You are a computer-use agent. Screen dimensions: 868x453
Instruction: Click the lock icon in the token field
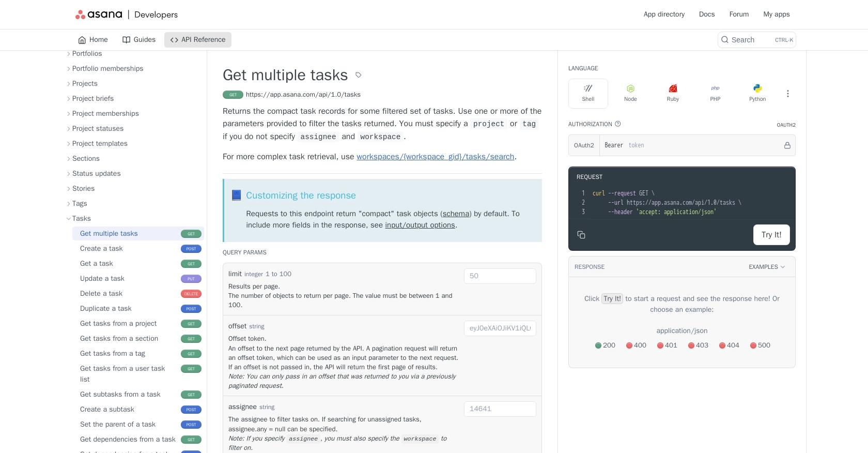(x=787, y=145)
